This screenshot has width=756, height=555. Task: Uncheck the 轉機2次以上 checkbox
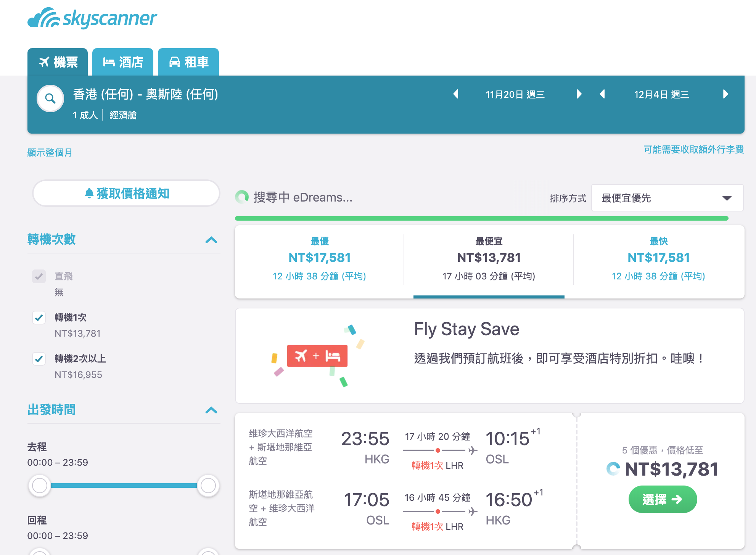click(x=39, y=359)
